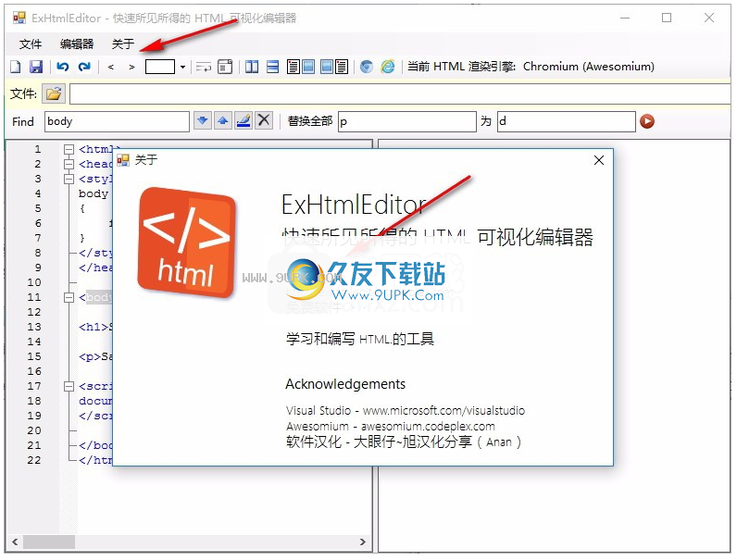
Task: Collapse the <html> block on line 1
Action: pyautogui.click(x=69, y=149)
